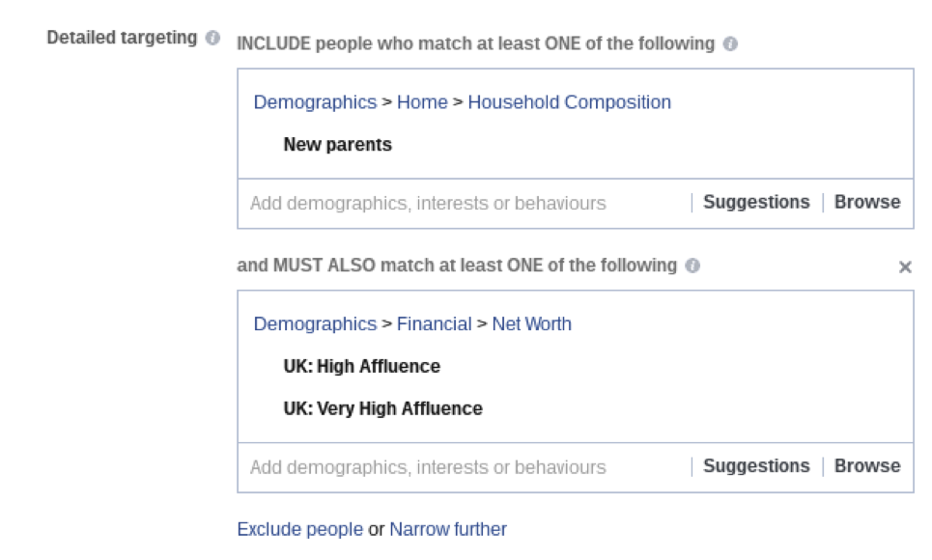Click the Narrow further link

tap(448, 529)
